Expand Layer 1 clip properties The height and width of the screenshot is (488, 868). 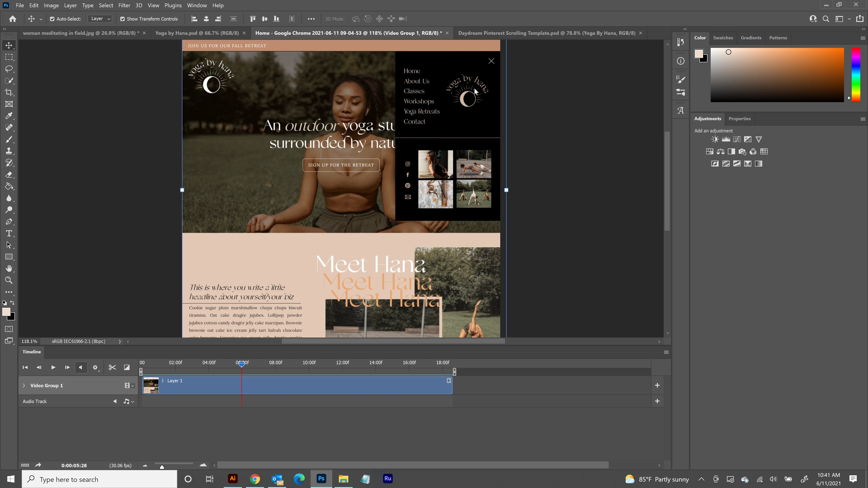163,380
